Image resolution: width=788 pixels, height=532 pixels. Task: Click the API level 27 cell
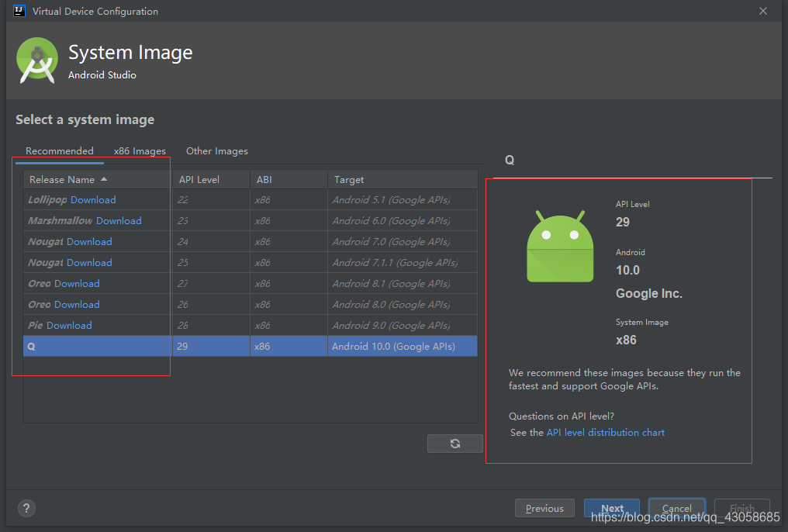point(211,283)
